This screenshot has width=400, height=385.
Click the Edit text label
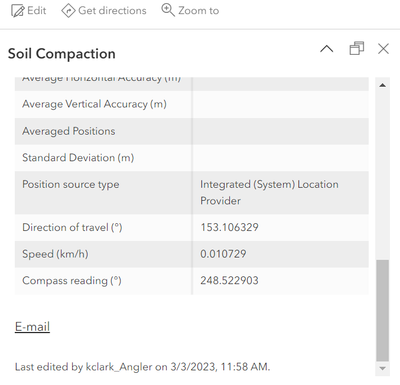[37, 11]
